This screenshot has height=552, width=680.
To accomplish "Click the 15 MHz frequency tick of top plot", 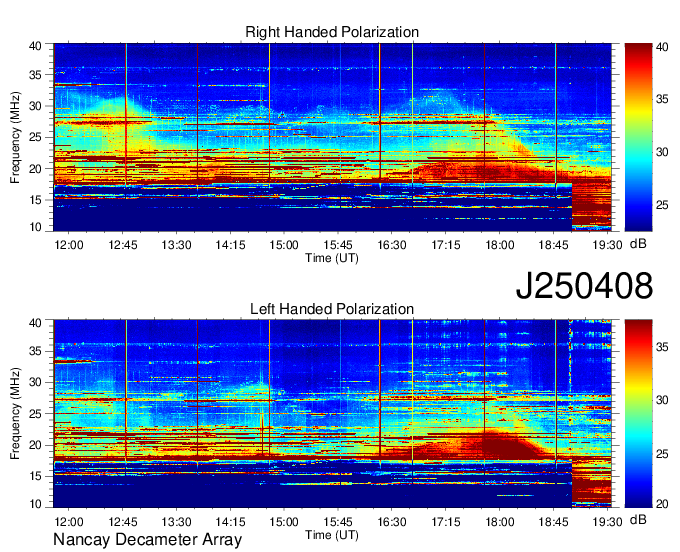I will tap(36, 200).
